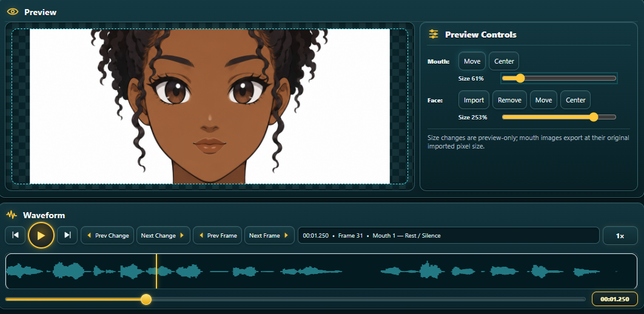Skip to the start of audio
644x314 pixels.
click(16, 235)
